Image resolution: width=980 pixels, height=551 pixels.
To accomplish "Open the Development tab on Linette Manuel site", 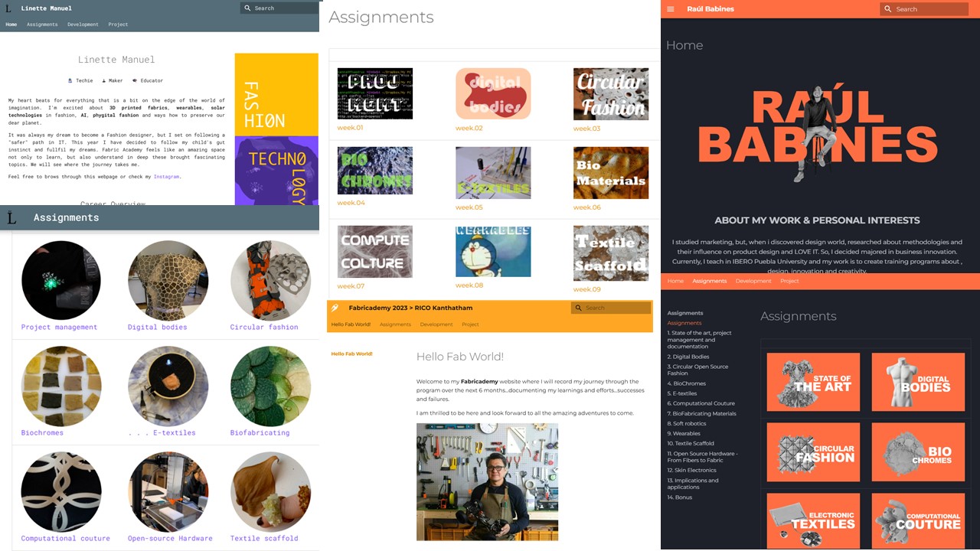I will pyautogui.click(x=83, y=24).
